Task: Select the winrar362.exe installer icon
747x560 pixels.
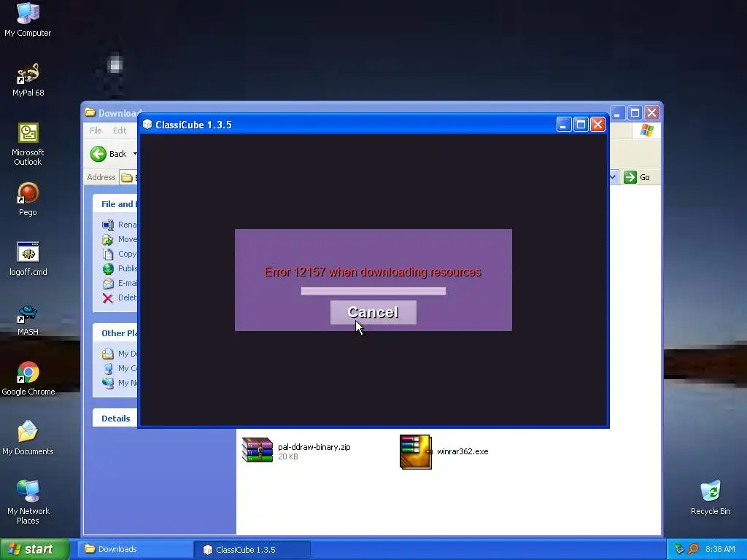Action: [x=415, y=451]
